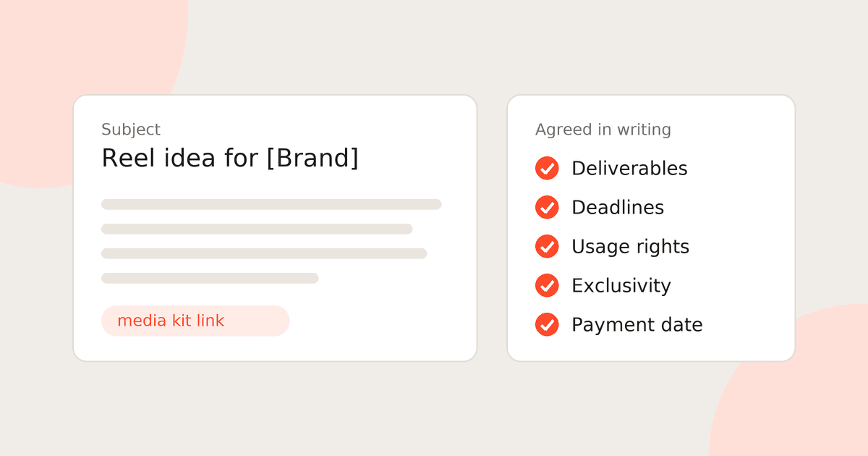Click the Usage rights text label
This screenshot has height=456, width=868.
pos(630,247)
